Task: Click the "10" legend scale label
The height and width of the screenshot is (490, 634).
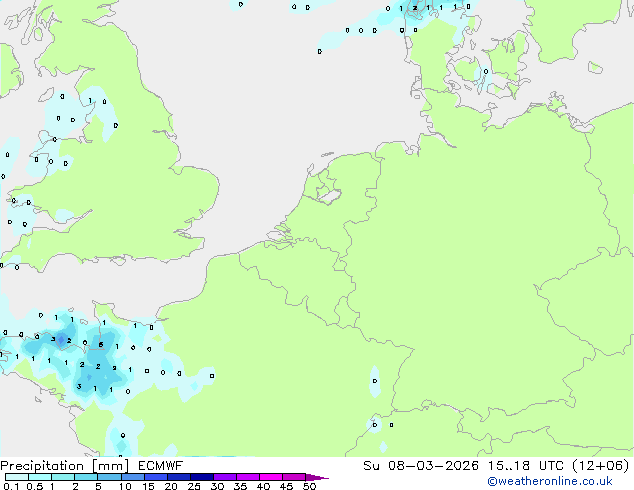Action: tap(125, 486)
